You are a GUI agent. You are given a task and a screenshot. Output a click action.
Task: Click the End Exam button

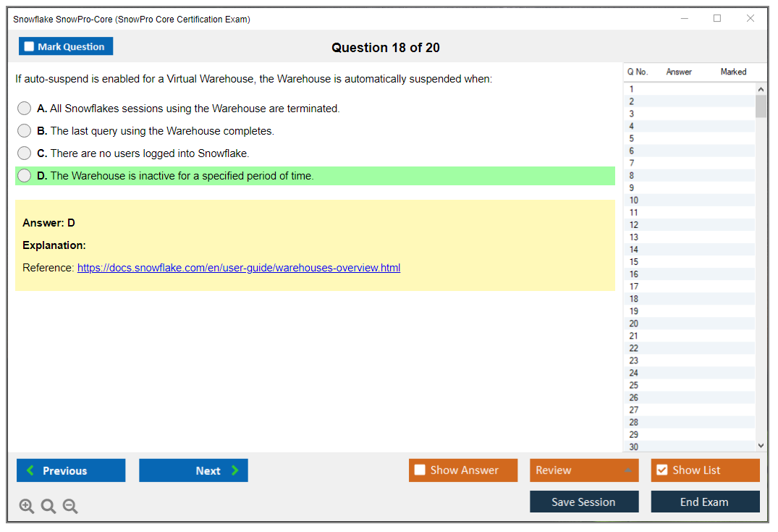[705, 502]
